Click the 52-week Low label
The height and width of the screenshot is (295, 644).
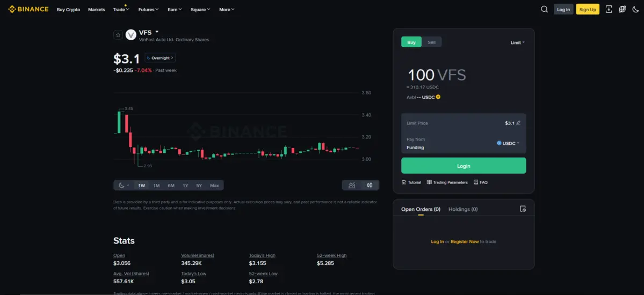(x=263, y=273)
